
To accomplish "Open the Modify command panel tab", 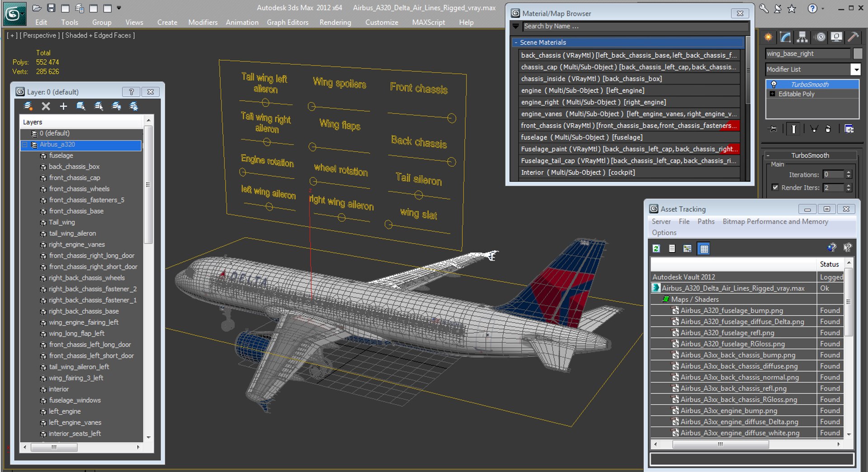I will point(785,37).
